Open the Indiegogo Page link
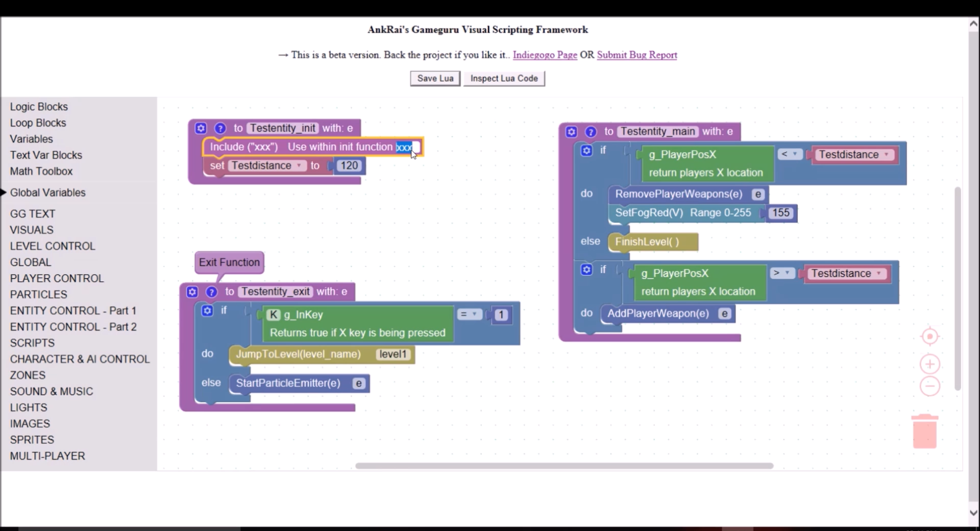Image resolution: width=980 pixels, height=531 pixels. [x=544, y=55]
